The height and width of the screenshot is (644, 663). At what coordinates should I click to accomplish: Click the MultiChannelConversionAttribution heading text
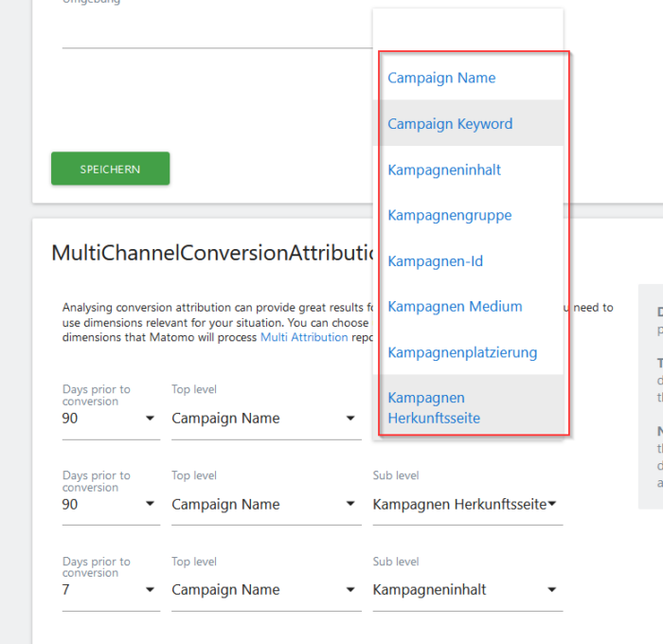(x=212, y=253)
